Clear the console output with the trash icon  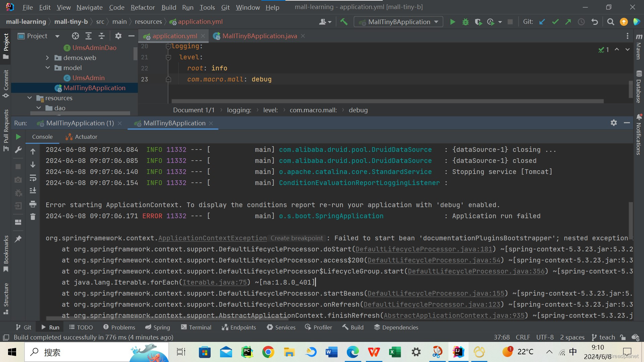point(33,217)
